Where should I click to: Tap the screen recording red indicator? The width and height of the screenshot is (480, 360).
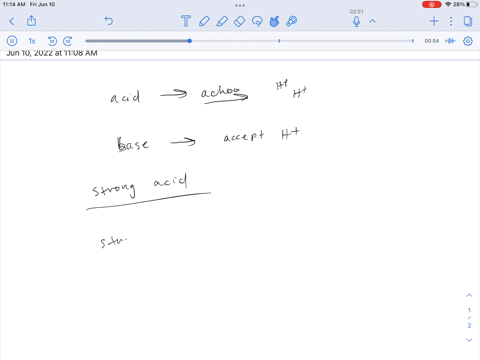click(x=431, y=4)
